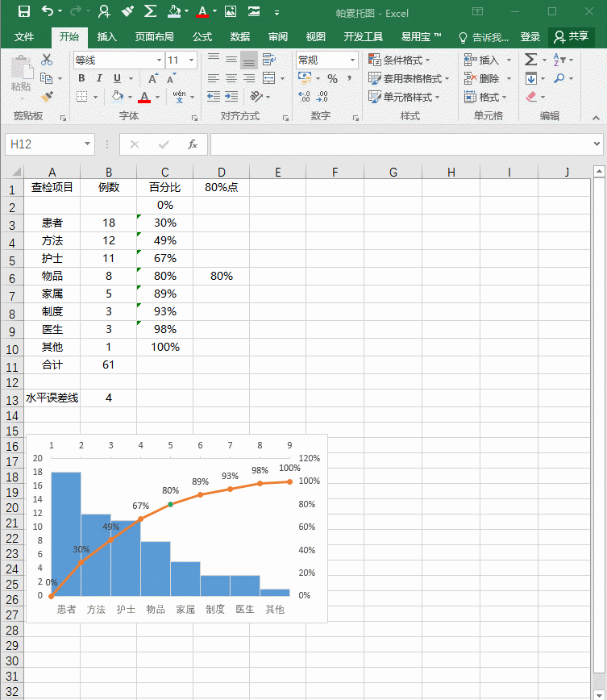Open the 文件 tab
The width and height of the screenshot is (607, 700).
pos(24,36)
